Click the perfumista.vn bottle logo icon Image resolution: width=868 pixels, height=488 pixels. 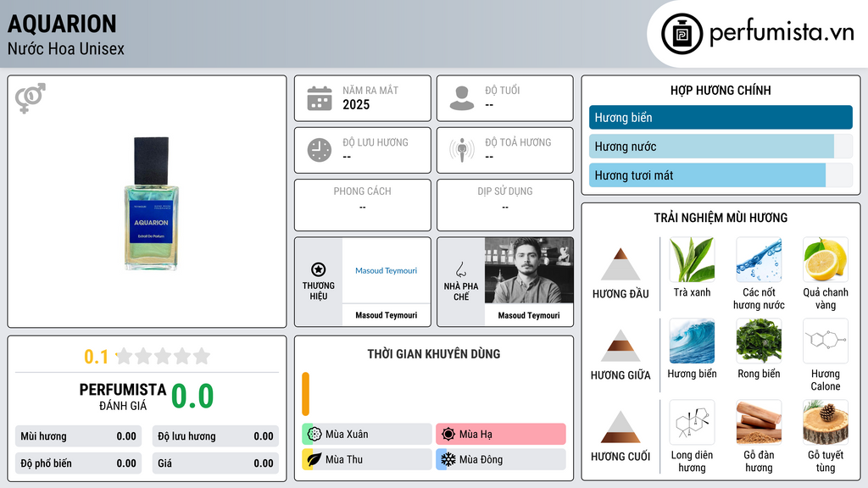pos(682,34)
